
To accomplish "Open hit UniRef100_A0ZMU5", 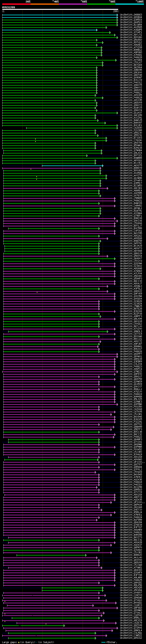I will click(131, 27).
